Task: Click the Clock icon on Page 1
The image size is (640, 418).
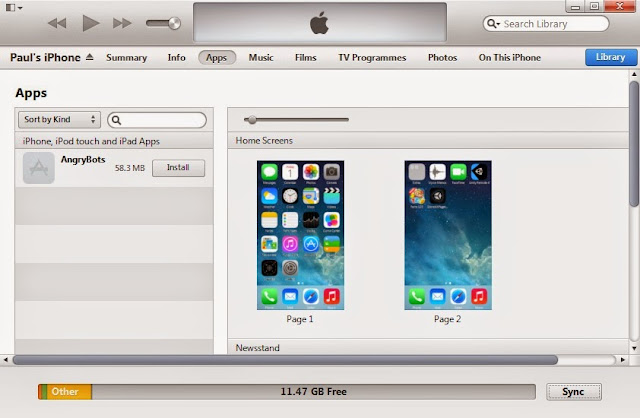Action: (x=290, y=196)
